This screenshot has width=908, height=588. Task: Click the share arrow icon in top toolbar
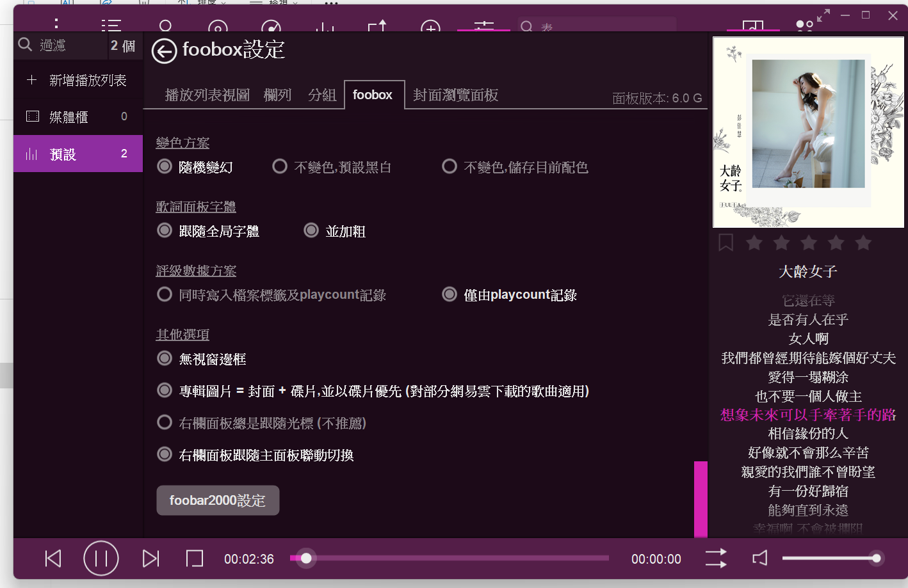pyautogui.click(x=378, y=26)
